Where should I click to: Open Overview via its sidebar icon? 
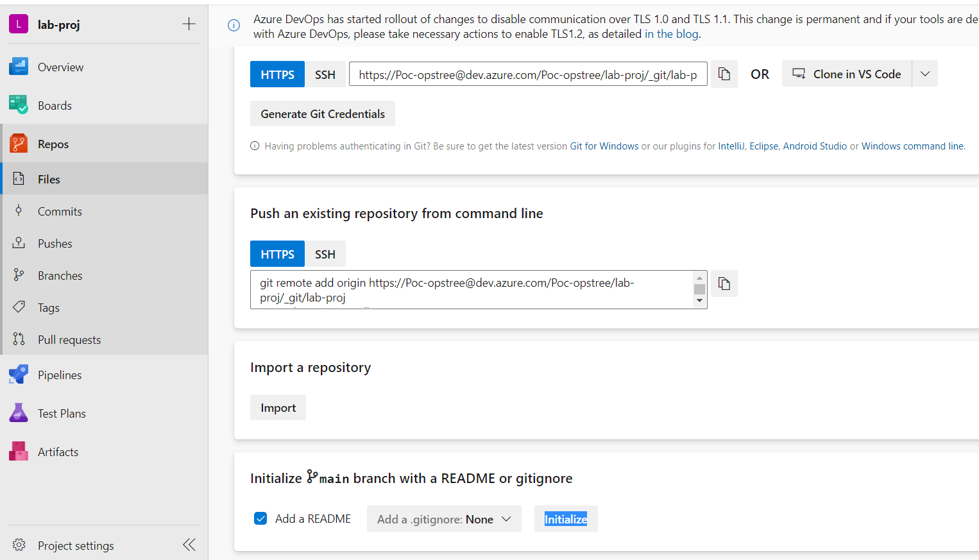(x=19, y=67)
